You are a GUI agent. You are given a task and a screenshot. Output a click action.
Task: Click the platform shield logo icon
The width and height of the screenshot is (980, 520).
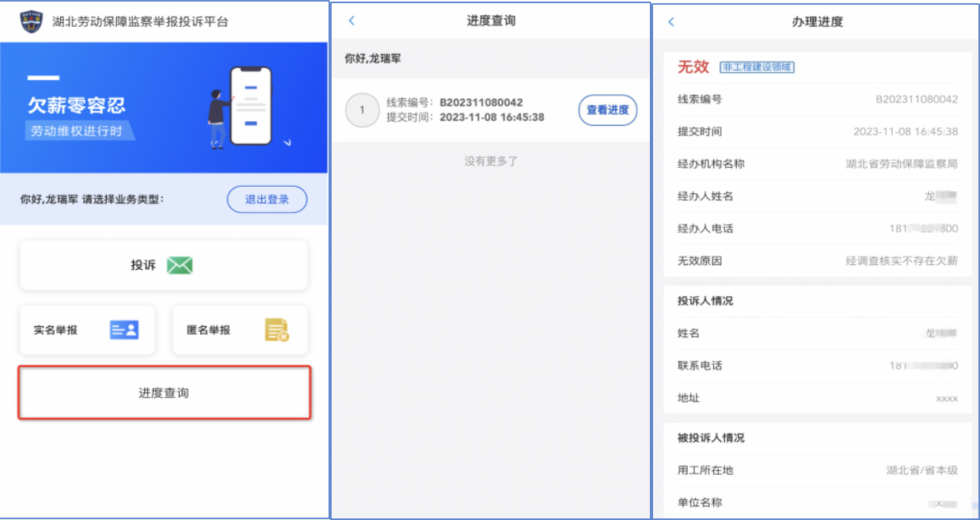(x=31, y=21)
